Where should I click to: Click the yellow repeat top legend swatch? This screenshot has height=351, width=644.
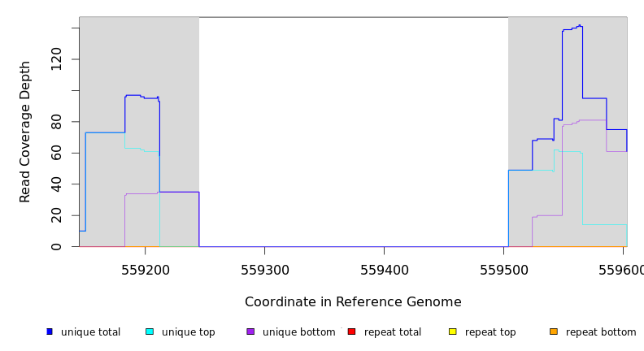453,331
